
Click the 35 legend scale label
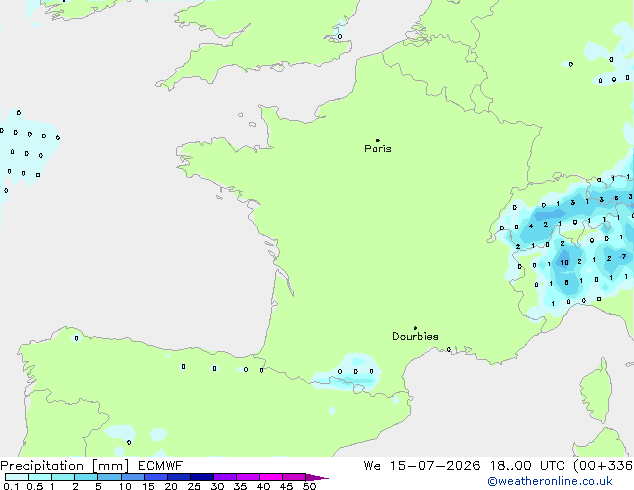(240, 486)
